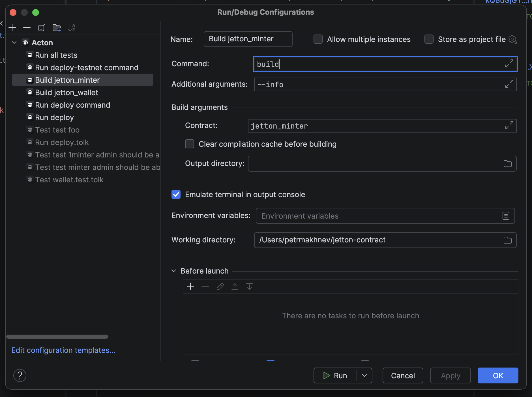Click the Sort Configurations alphabetically icon
Image resolution: width=532 pixels, height=397 pixels.
tap(72, 28)
